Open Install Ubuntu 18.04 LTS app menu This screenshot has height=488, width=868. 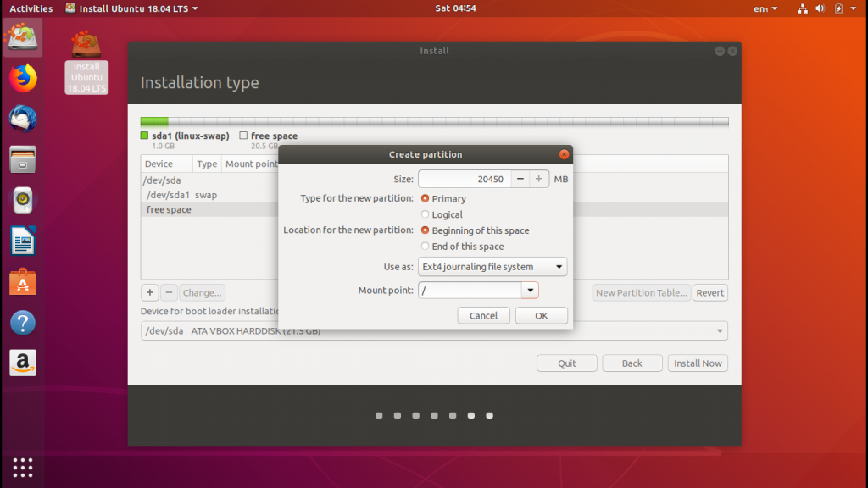click(131, 8)
